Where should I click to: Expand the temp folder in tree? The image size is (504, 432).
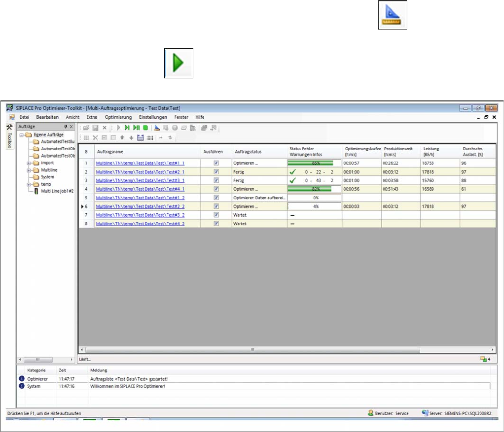coord(29,184)
